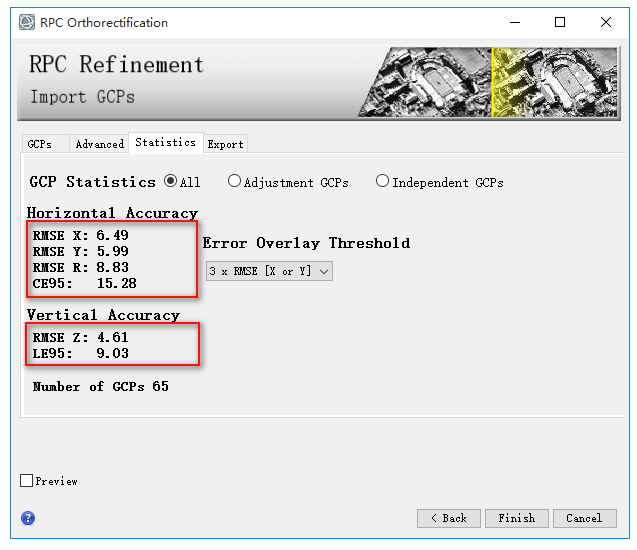
Task: Select the Statistics tab
Action: pos(166,143)
